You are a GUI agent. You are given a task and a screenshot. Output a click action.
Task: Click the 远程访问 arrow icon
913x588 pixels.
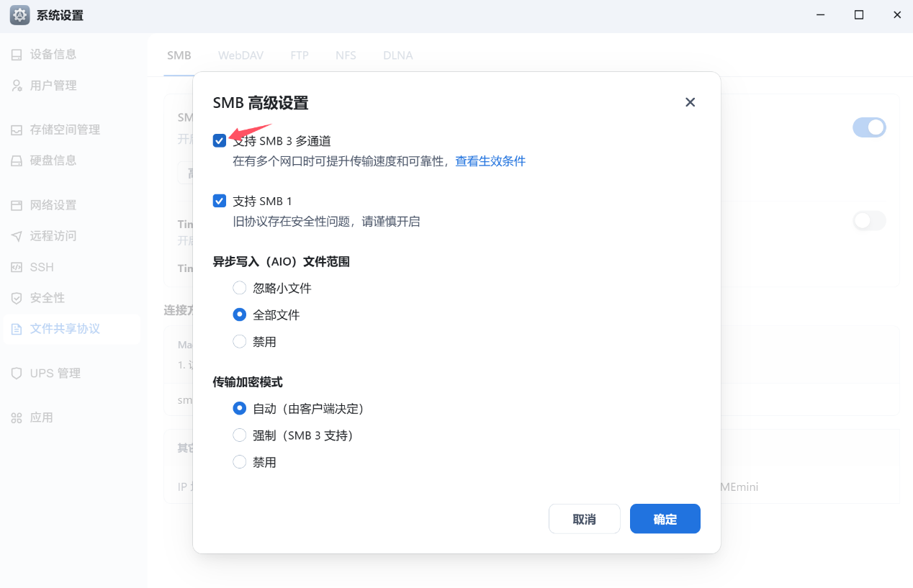[17, 236]
